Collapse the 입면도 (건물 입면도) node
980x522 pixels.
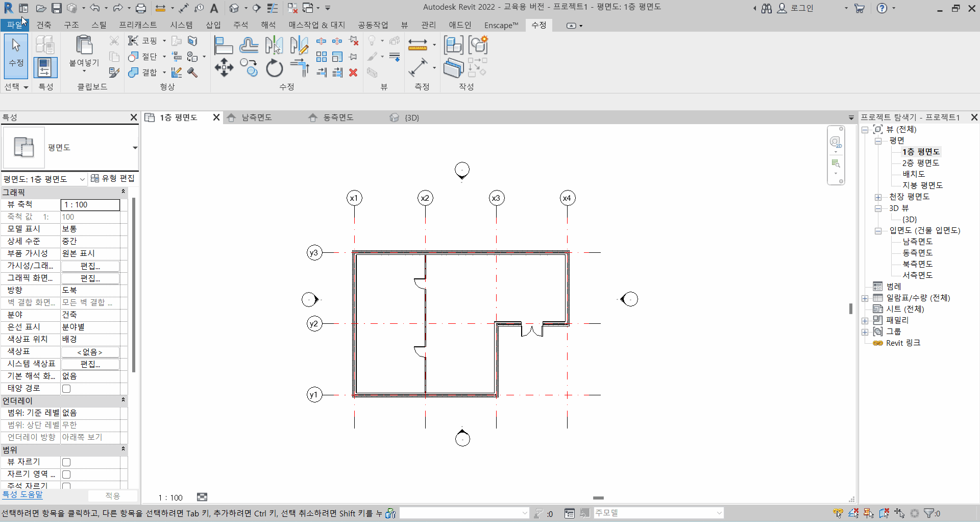pos(878,231)
